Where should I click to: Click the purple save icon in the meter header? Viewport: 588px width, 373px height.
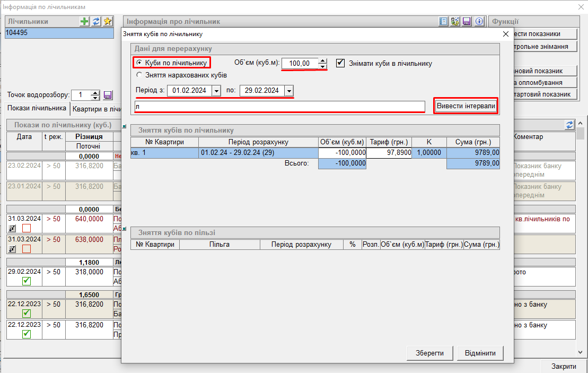(467, 21)
